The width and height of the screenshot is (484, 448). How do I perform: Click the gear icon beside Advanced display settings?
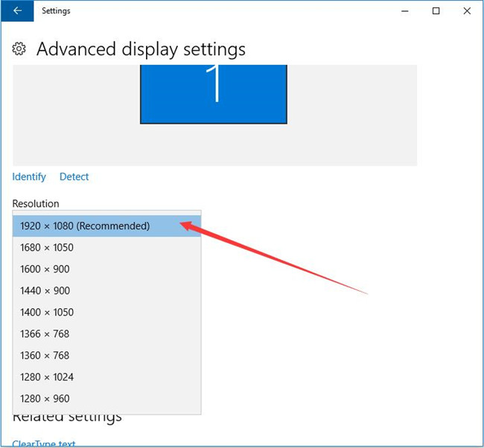(x=19, y=49)
